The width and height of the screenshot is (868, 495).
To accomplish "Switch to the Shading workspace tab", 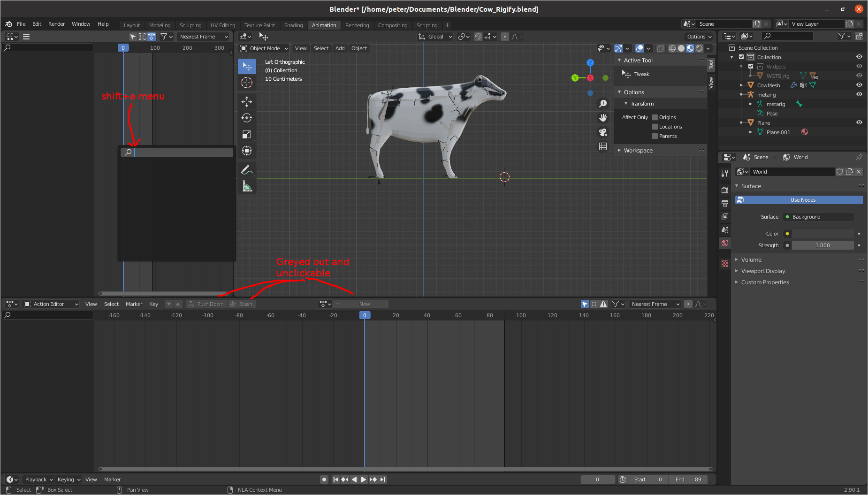I will pos(294,25).
